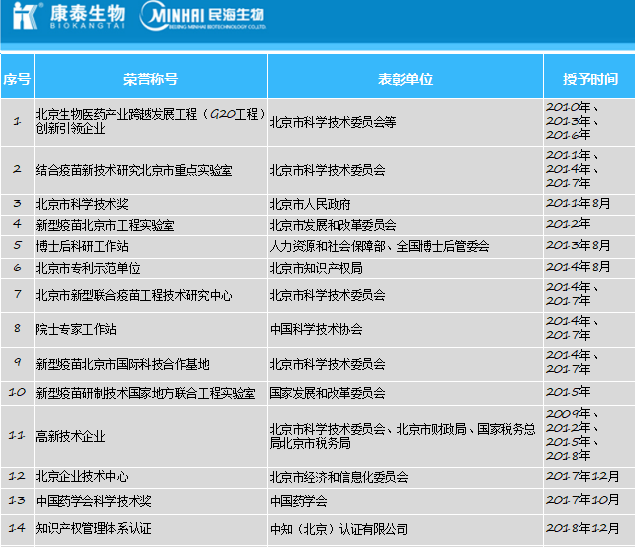Screen dimensions: 635x547
Task: Click the 博士后科研工作站 entry
Action: [x=82, y=246]
